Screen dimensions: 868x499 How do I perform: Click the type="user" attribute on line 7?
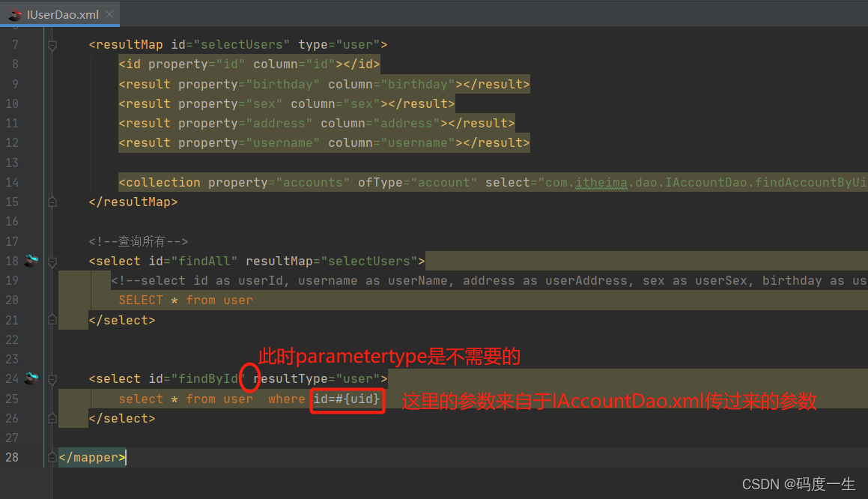tap(339, 44)
